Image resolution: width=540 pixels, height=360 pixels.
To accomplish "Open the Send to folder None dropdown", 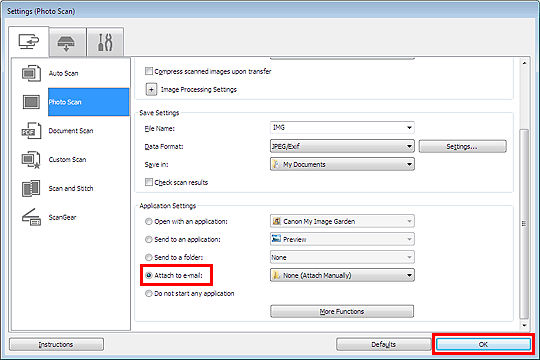I will pyautogui.click(x=342, y=257).
